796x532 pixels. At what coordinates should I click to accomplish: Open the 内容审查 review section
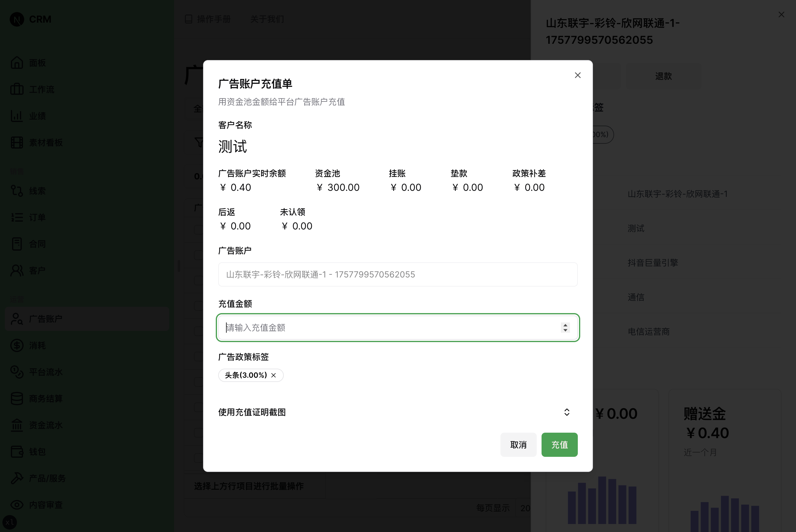[x=17, y=505]
